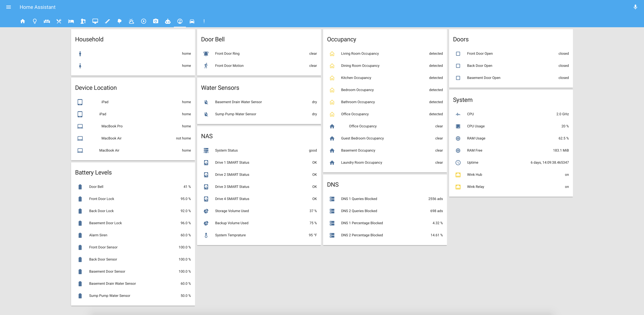Image resolution: width=644 pixels, height=315 pixels.
Task: Open Living Room Occupancy details
Action: coord(360,54)
